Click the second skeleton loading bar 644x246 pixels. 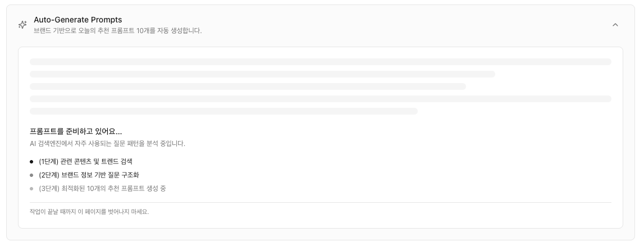[x=262, y=74]
